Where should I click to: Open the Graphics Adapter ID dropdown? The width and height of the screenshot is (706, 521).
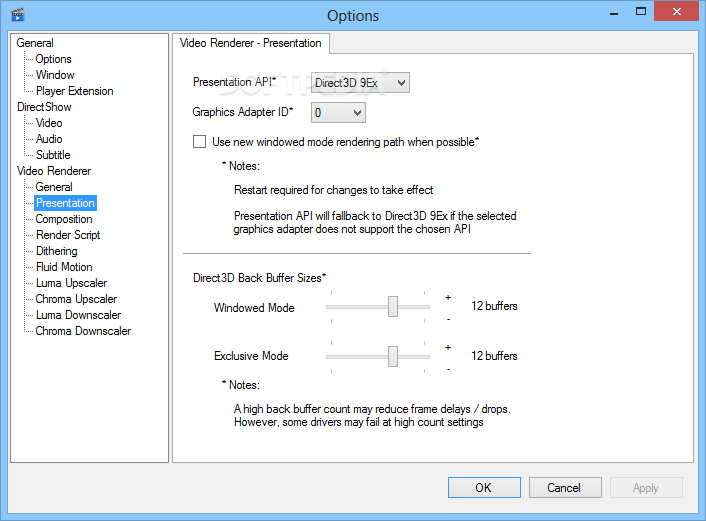coord(338,113)
